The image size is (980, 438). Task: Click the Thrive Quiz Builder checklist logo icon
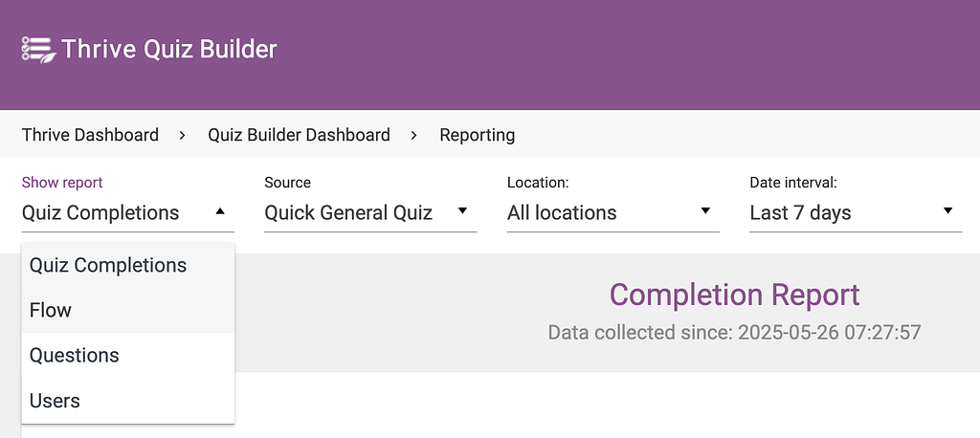coord(38,50)
